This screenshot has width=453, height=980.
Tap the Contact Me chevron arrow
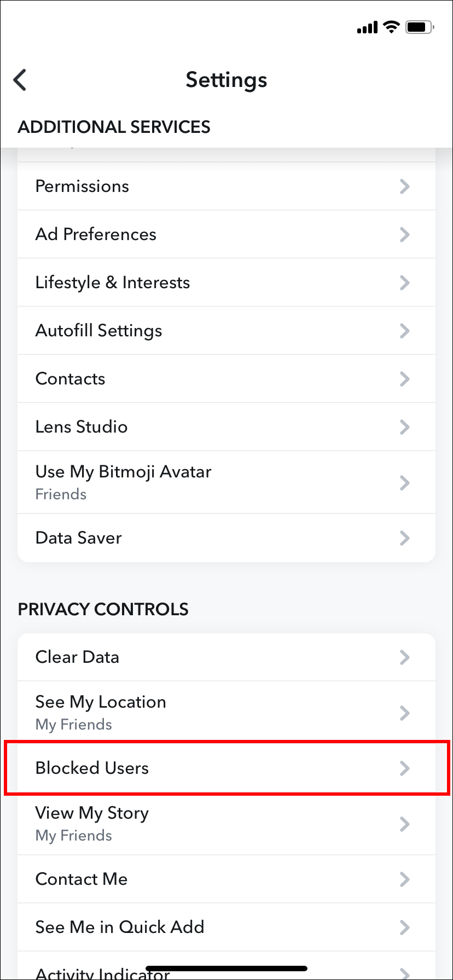pyautogui.click(x=404, y=879)
